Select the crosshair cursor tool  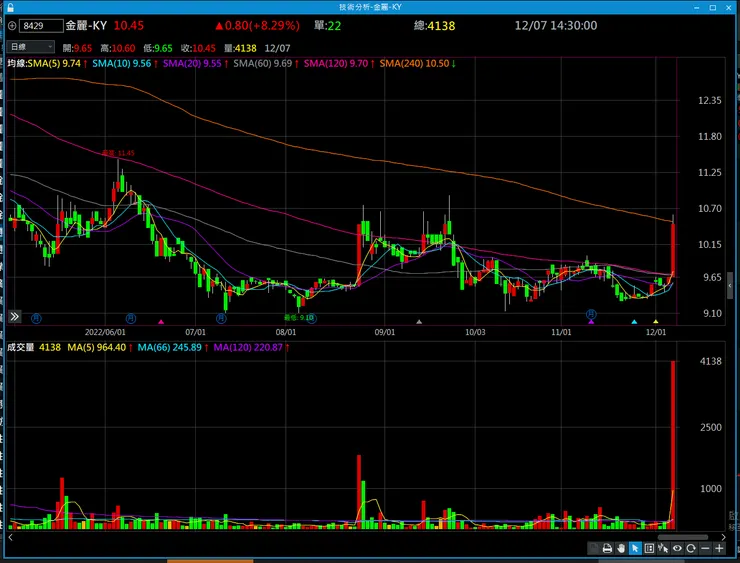663,548
